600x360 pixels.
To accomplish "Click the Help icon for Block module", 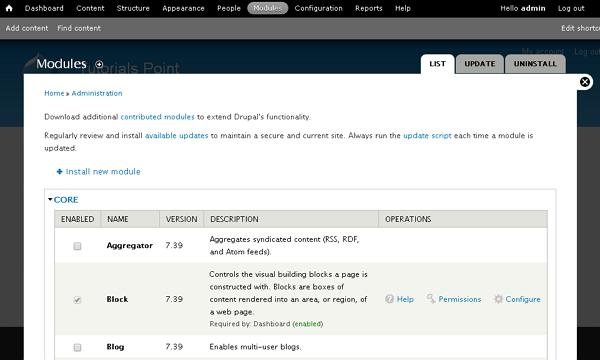I will tap(390, 299).
